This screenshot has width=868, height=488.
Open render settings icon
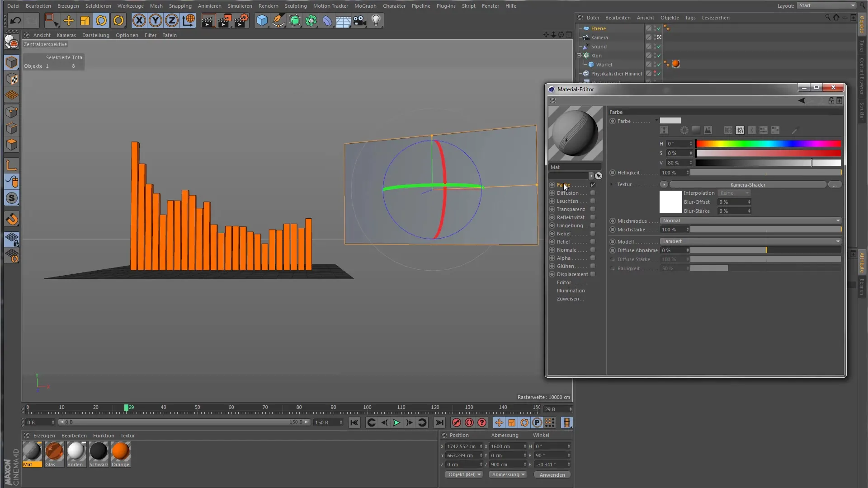click(241, 20)
